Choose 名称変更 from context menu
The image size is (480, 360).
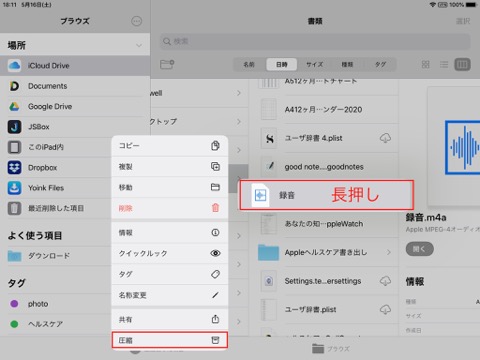pyautogui.click(x=170, y=295)
